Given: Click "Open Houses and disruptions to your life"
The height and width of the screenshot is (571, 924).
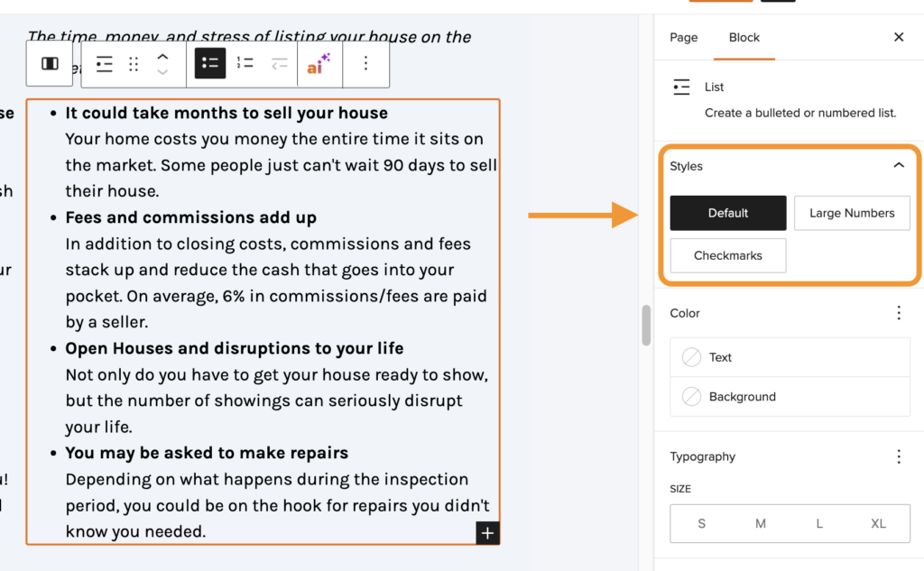Looking at the screenshot, I should click(235, 348).
